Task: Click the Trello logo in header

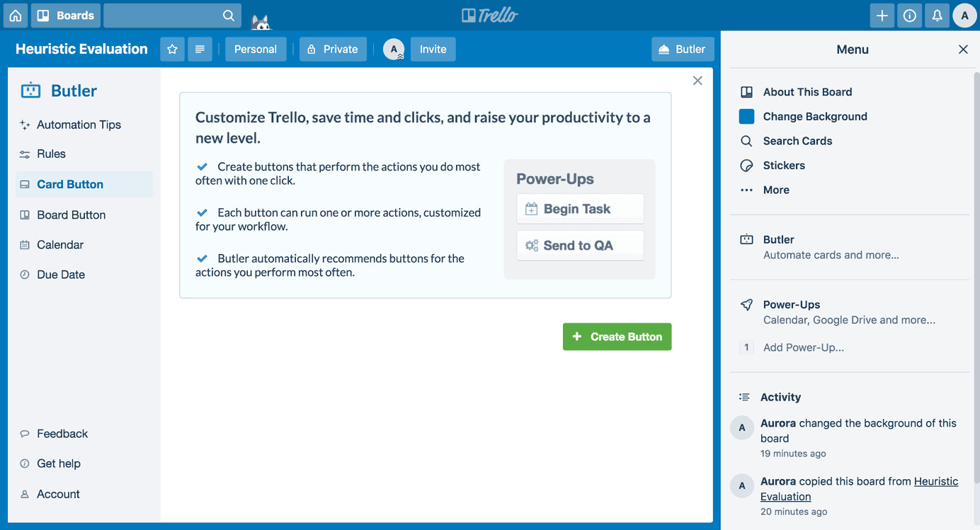Action: point(489,16)
